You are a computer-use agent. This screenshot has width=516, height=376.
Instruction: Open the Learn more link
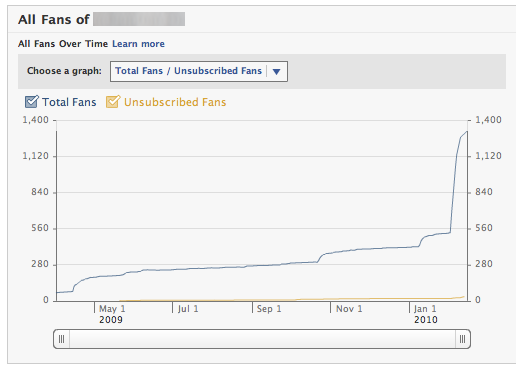138,44
